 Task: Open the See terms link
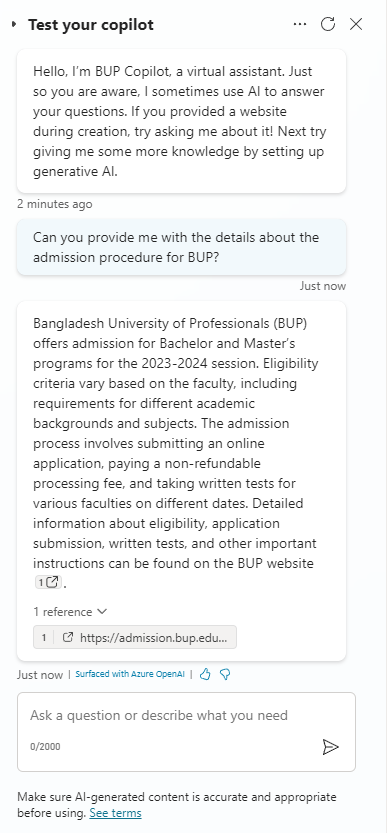pos(115,813)
